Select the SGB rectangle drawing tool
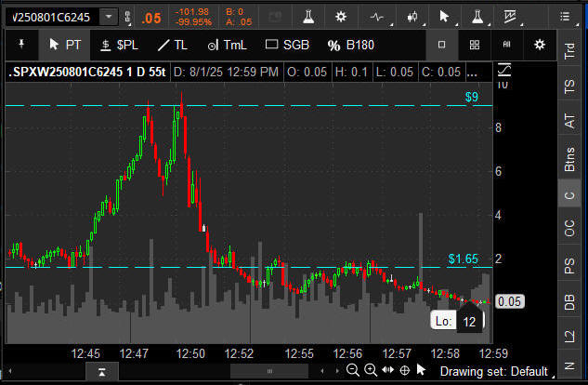Viewport: 588px width, 385px height. [288, 45]
